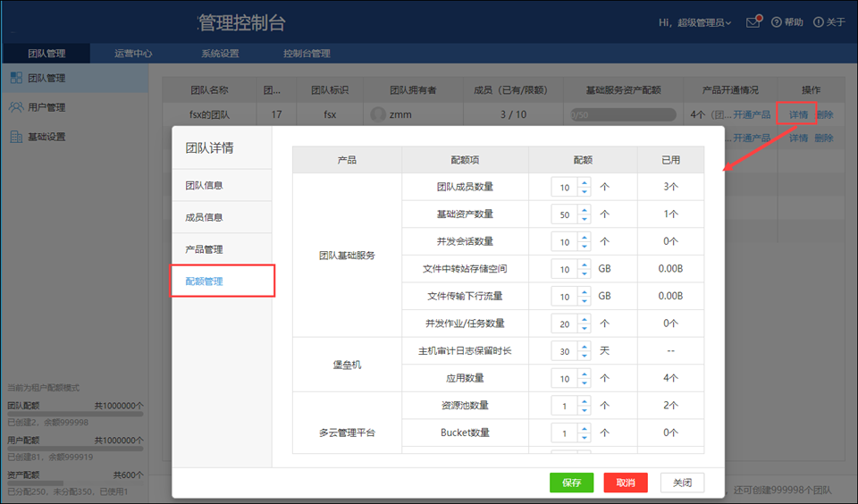Viewport: 858px width, 504px height.
Task: Click the team management sidebar icon
Action: tap(16, 78)
